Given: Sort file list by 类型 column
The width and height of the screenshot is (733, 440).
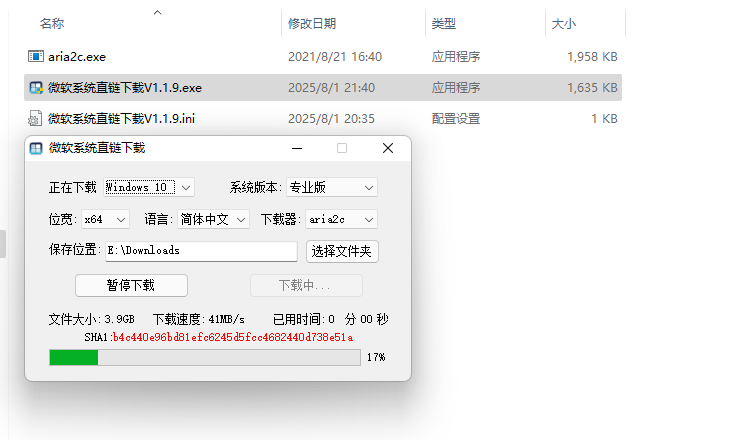Looking at the screenshot, I should 444,23.
